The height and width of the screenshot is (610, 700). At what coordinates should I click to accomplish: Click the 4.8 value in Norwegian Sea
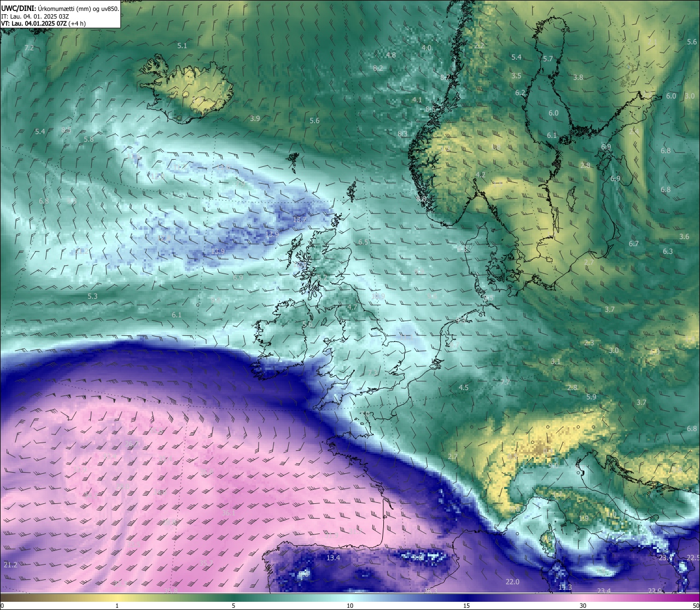pos(391,55)
